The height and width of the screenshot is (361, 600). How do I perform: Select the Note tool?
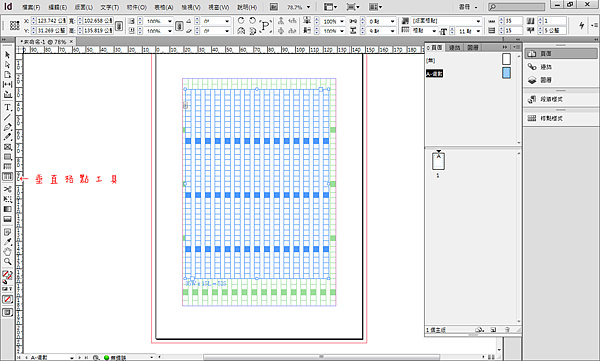(x=7, y=232)
